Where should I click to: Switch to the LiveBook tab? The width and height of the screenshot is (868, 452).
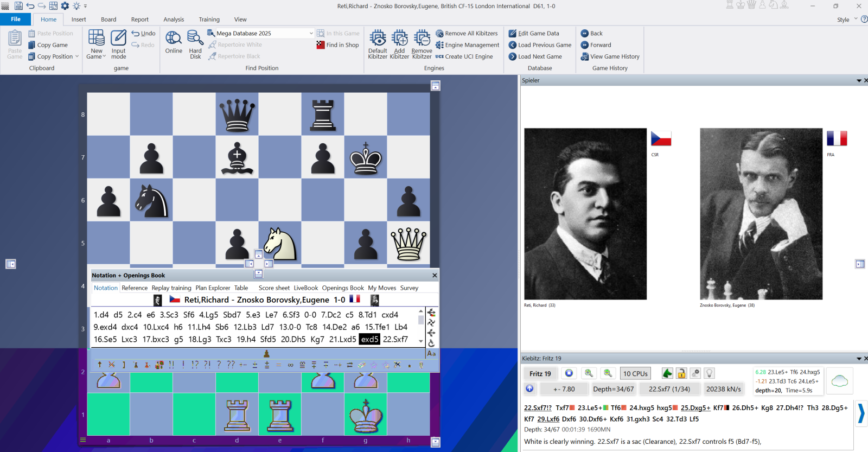[x=305, y=288]
